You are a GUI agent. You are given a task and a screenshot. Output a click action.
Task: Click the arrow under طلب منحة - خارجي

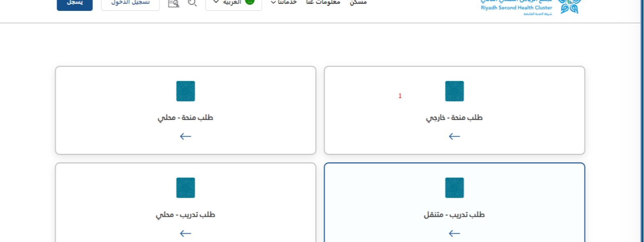tap(454, 136)
